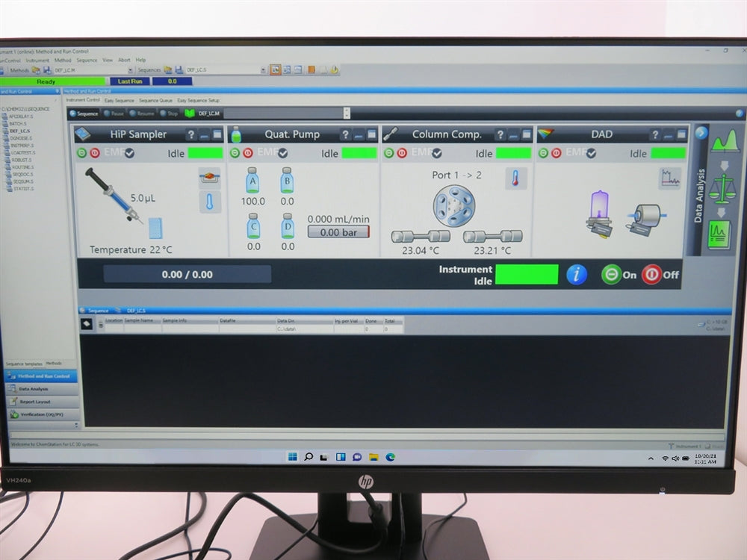Click the DAD online signal plot icon
Viewport: 747px width, 560px height.
click(670, 178)
